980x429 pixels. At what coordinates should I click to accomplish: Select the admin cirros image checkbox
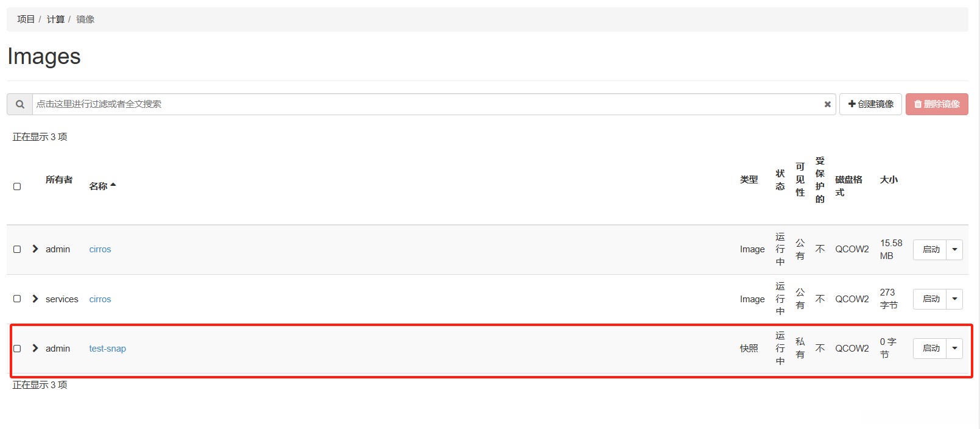[x=17, y=249]
